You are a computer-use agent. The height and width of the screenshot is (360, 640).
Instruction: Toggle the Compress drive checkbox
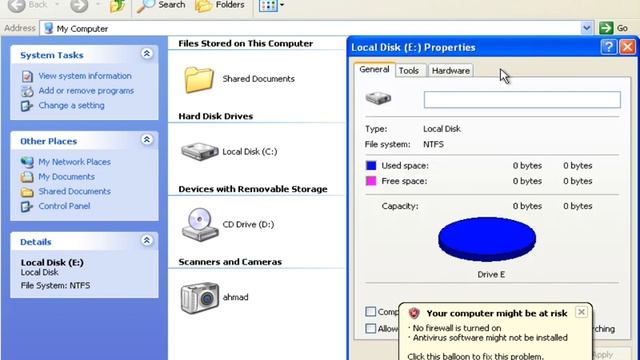[x=371, y=312]
